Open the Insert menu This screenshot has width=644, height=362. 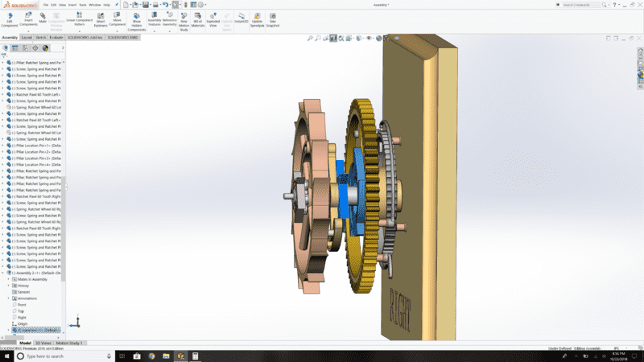[x=72, y=4]
